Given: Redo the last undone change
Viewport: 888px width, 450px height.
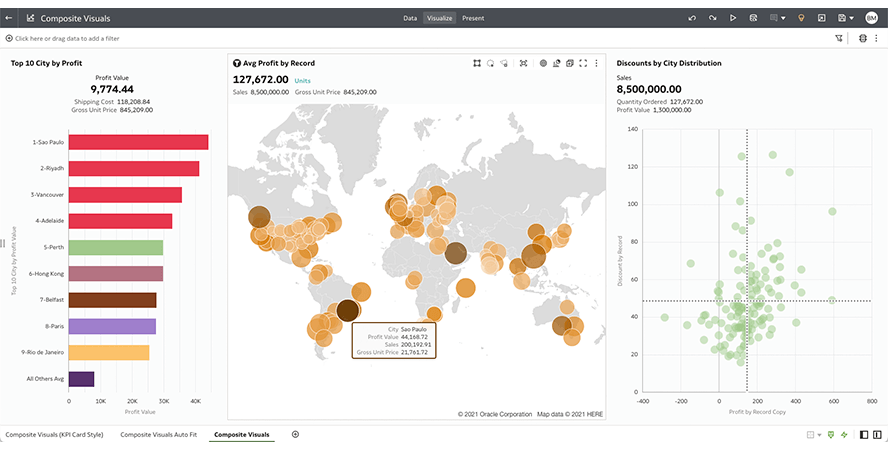Looking at the screenshot, I should (712, 18).
